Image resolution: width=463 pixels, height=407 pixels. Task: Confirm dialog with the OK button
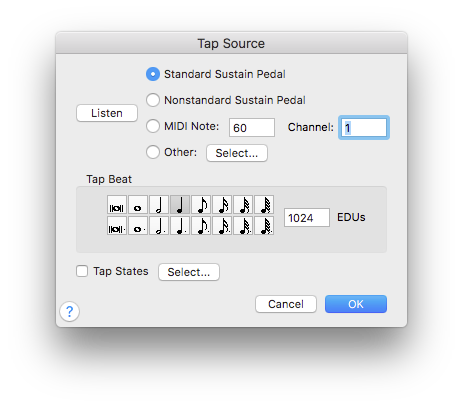click(x=356, y=304)
